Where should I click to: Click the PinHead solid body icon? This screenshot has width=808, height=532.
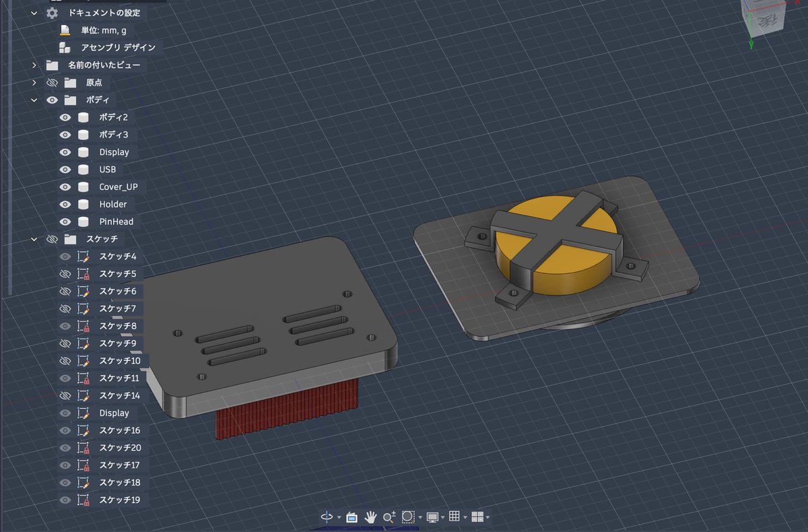(x=83, y=222)
